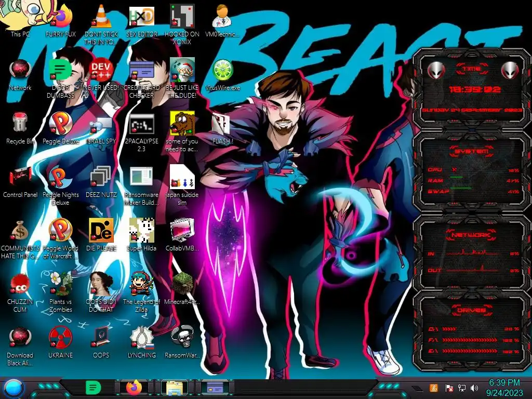The height and width of the screenshot is (399, 532).
Task: Click the TIME header in the widget
Action: click(x=472, y=69)
